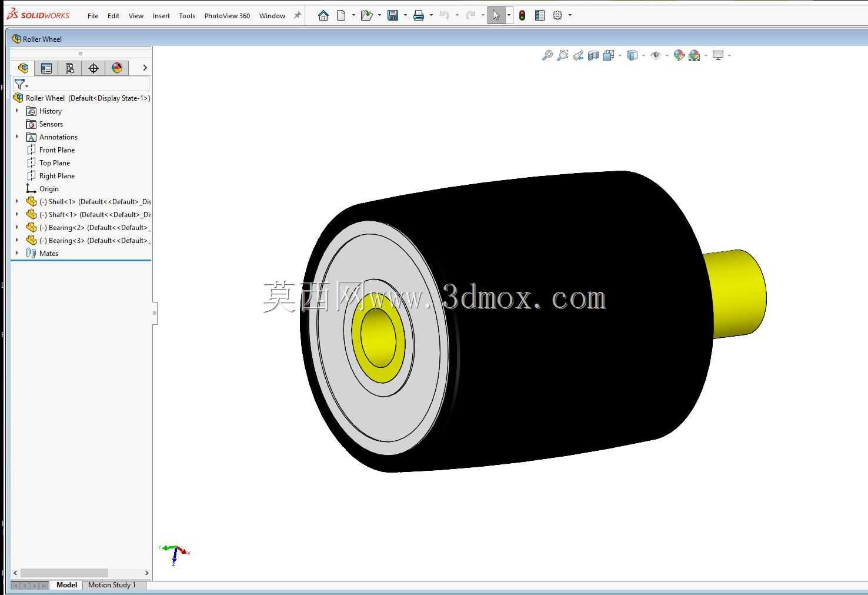This screenshot has width=868, height=595.
Task: Activate the Select cursor tool
Action: [x=496, y=15]
